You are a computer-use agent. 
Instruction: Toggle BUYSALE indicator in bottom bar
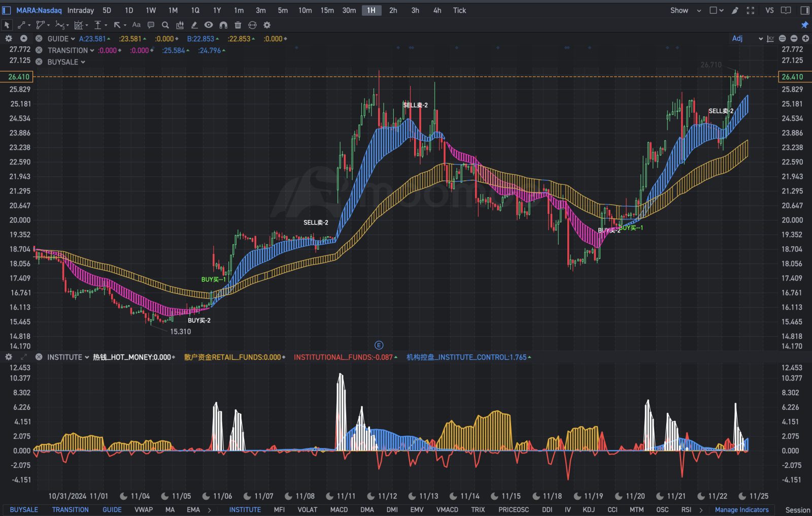pos(24,509)
